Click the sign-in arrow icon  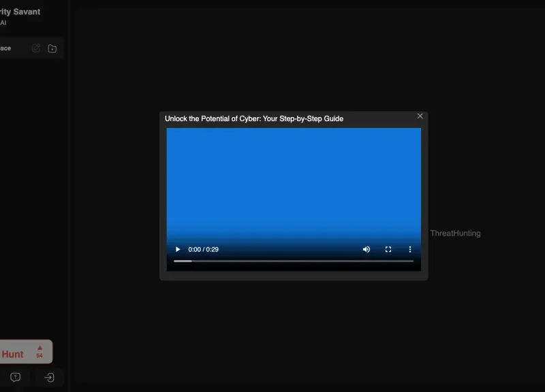click(50, 377)
